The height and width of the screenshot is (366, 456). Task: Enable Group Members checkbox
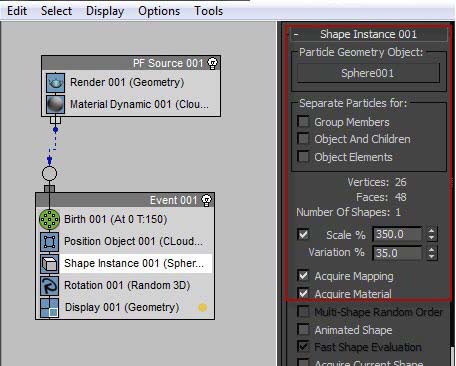click(303, 121)
